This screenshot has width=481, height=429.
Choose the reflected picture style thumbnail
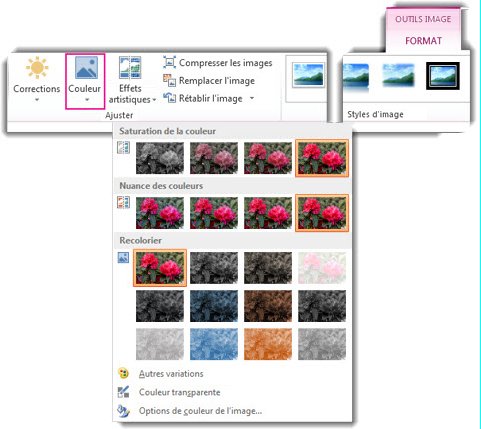click(x=356, y=77)
